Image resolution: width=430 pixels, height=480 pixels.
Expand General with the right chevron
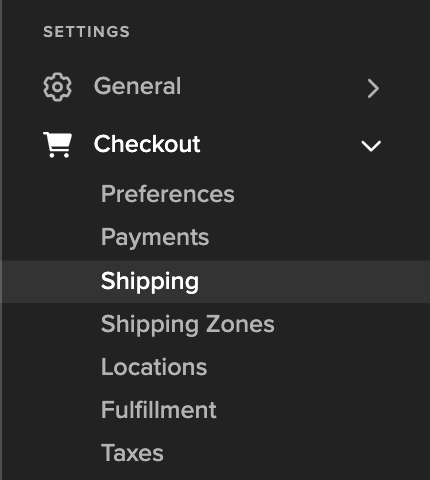pos(373,88)
